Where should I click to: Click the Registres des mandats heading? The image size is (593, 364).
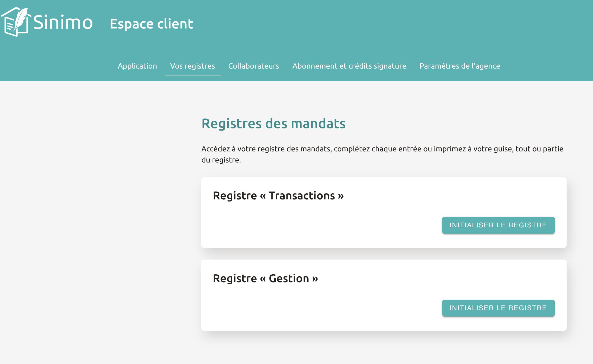[273, 123]
